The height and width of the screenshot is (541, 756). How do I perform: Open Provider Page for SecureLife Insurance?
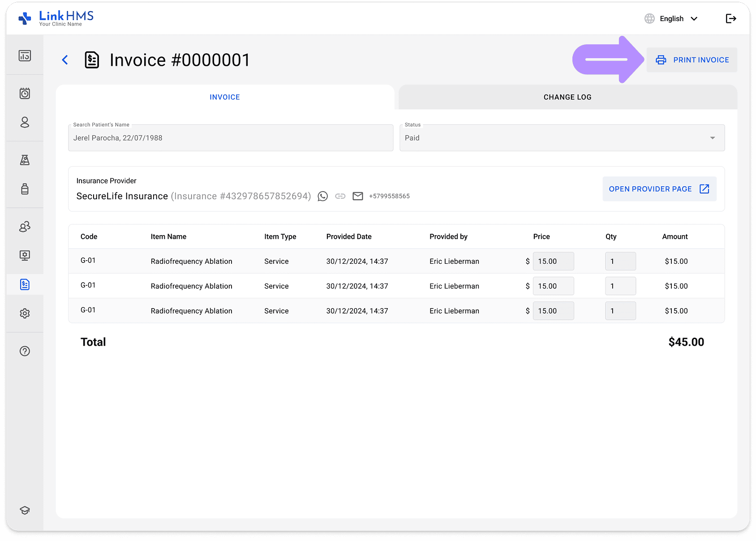[x=659, y=189]
